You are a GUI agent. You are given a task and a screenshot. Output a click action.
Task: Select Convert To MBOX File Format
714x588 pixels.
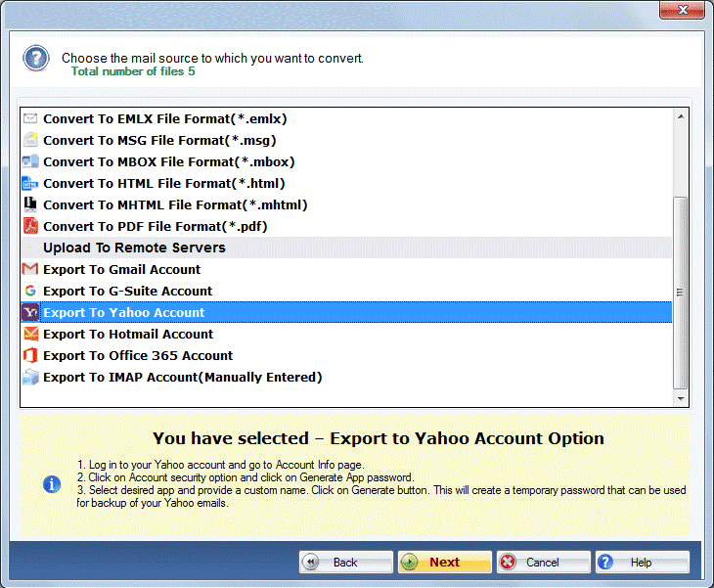point(346,161)
